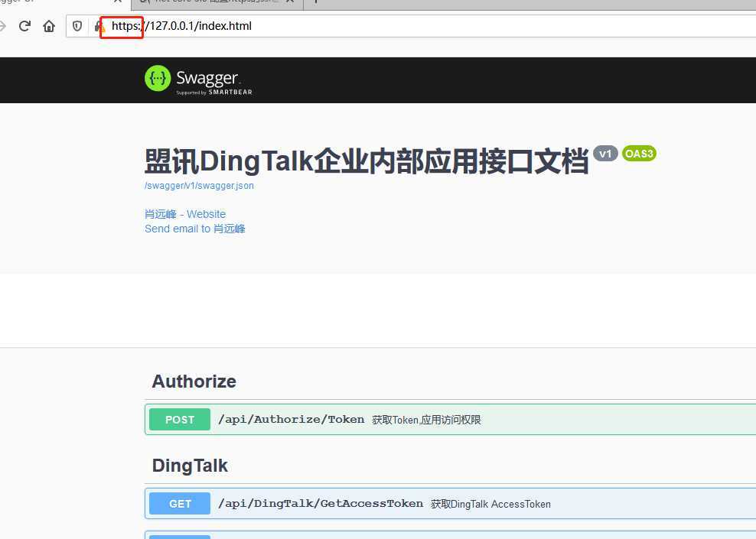Click the 获取DingTalk AccessToken description text
Viewport: 756px width, 539px height.
pos(490,505)
